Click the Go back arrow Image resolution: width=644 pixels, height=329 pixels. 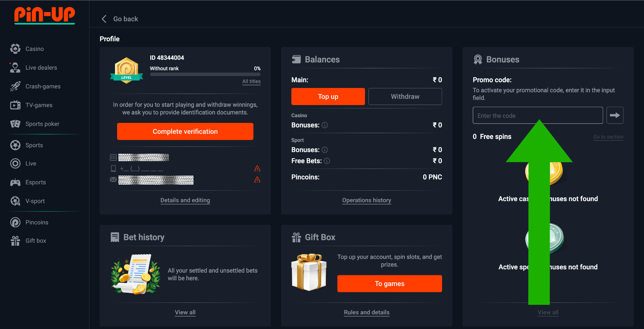104,19
